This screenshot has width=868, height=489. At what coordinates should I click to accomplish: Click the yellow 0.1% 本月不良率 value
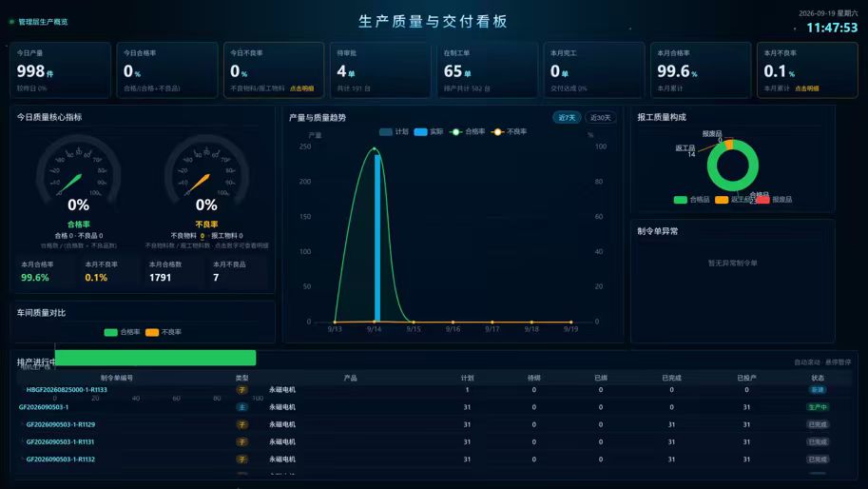[96, 278]
